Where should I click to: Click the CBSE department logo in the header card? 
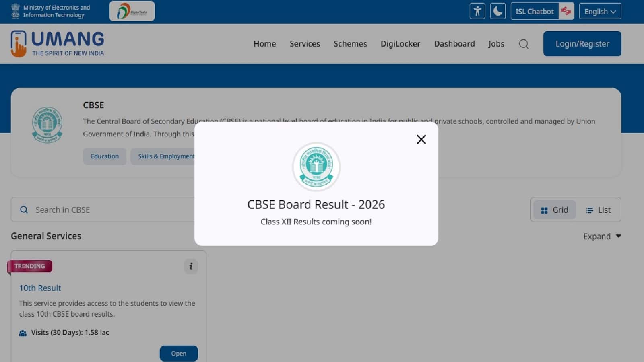(x=47, y=125)
